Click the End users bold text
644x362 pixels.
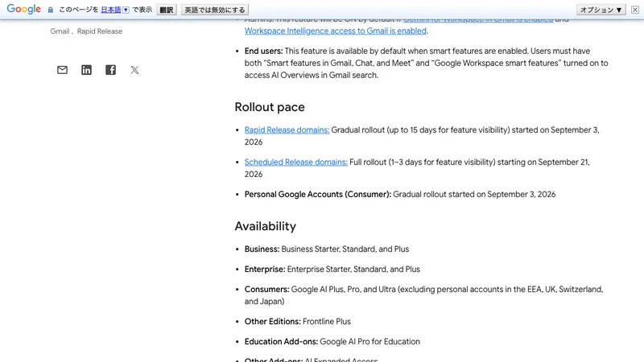click(x=264, y=51)
